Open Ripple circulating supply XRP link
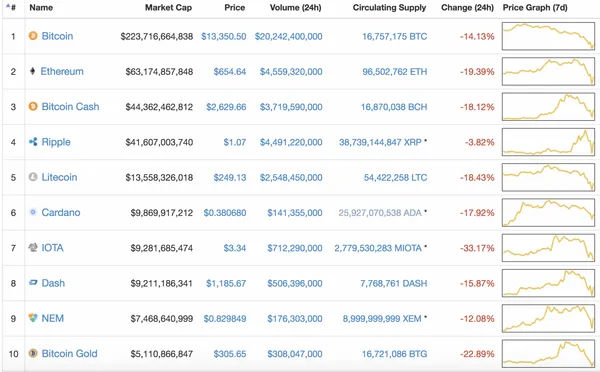Screen dimensions: 600x372 tap(380, 142)
